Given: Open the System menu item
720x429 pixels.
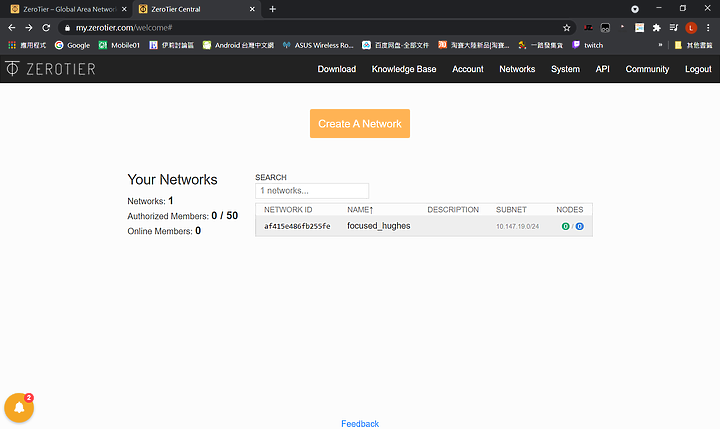Looking at the screenshot, I should [565, 69].
